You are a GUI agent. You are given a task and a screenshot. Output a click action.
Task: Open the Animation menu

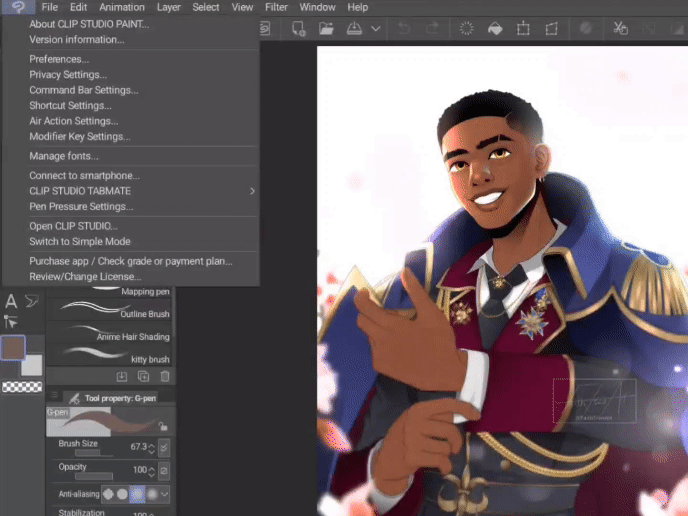pyautogui.click(x=122, y=7)
